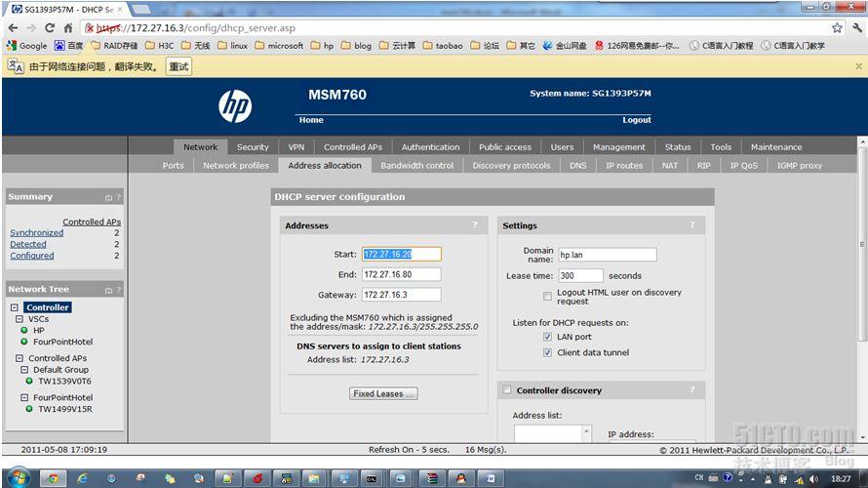
Task: Open the Detected link in Summary
Action: tap(27, 244)
